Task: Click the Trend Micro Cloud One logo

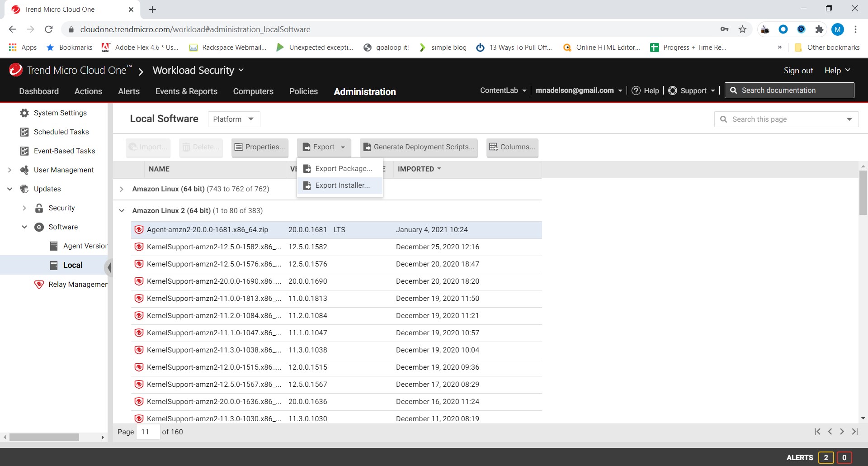Action: point(16,70)
